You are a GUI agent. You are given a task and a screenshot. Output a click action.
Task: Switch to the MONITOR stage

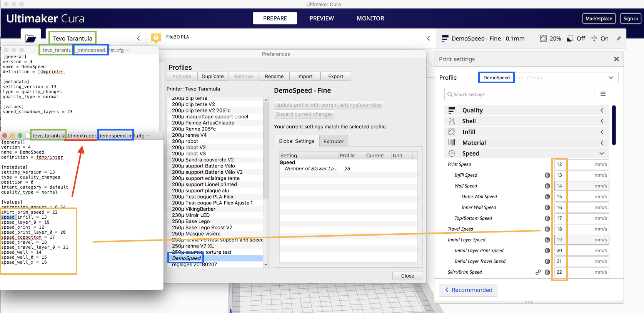[370, 18]
